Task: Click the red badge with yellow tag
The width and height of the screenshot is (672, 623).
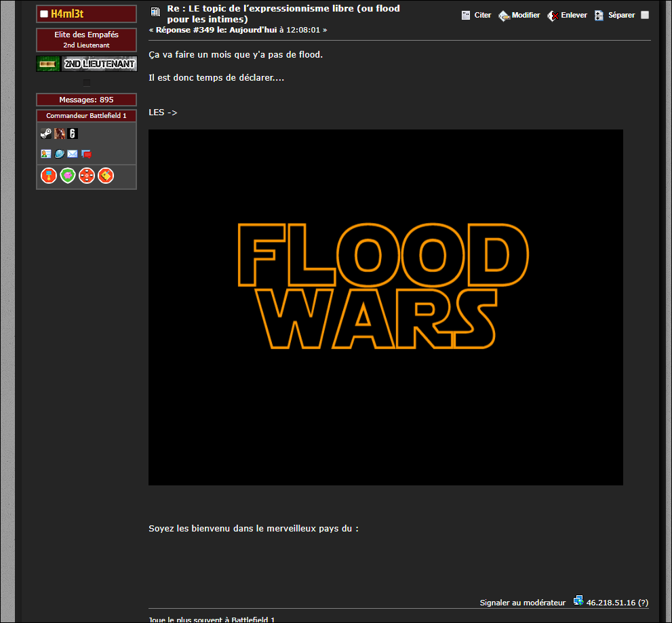Action: coord(106,176)
